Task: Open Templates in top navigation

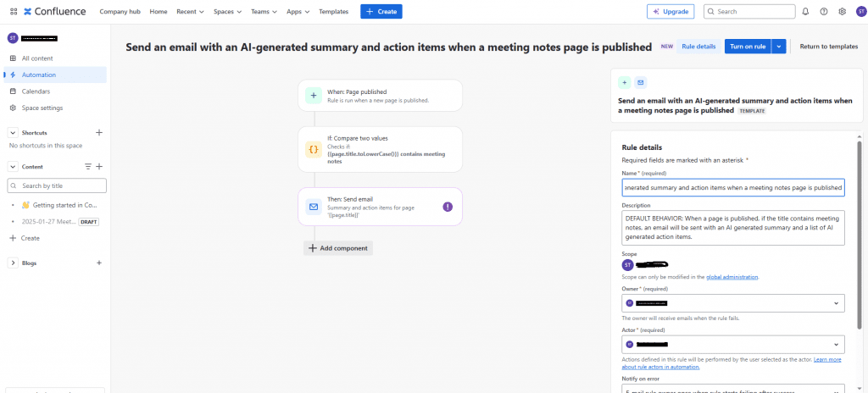Action: (x=333, y=12)
